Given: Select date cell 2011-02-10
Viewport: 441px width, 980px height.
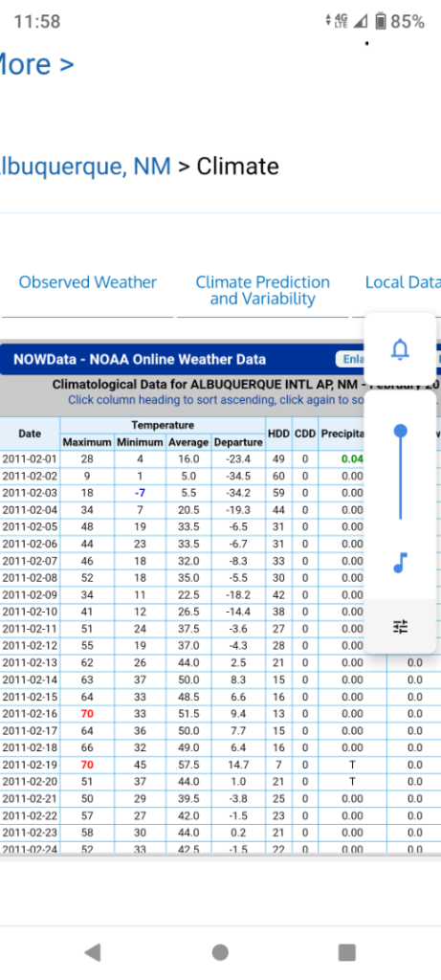Looking at the screenshot, I should (x=30, y=612).
